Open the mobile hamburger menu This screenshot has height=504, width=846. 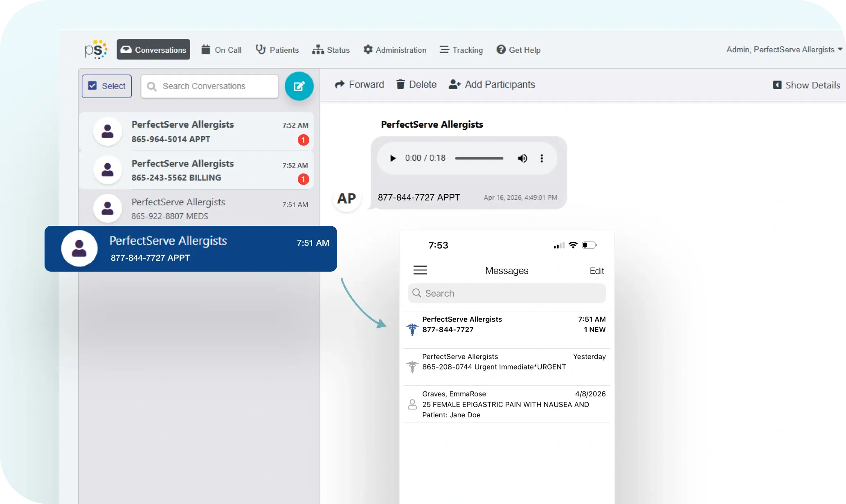(420, 270)
